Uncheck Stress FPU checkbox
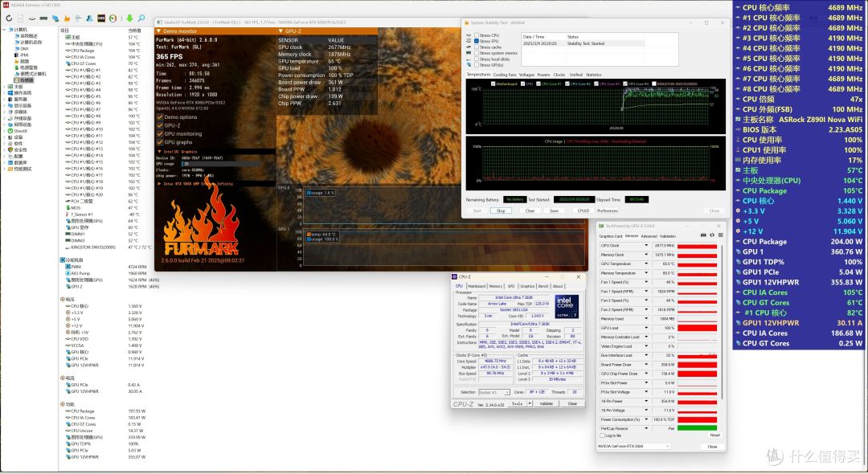868x474 pixels. tap(476, 41)
